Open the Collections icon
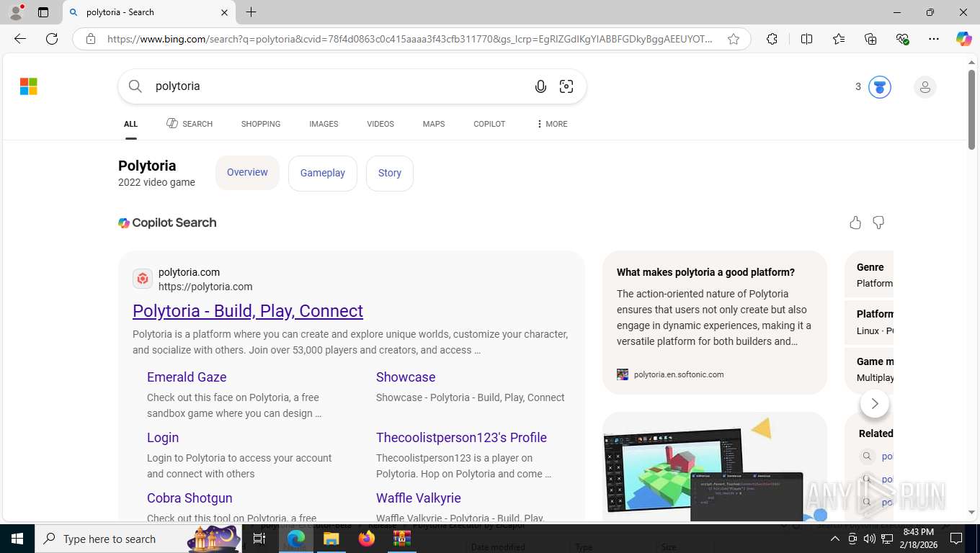Image resolution: width=980 pixels, height=553 pixels. (x=870, y=39)
